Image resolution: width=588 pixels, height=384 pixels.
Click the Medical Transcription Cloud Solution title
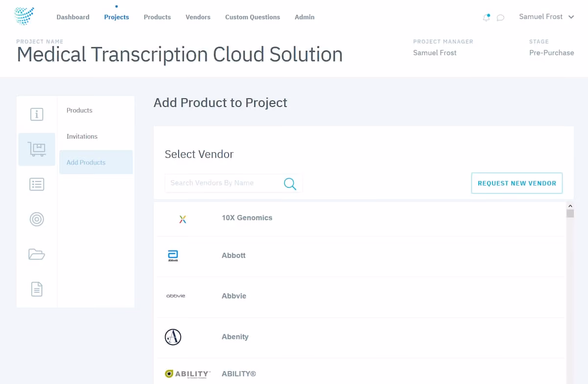click(180, 54)
